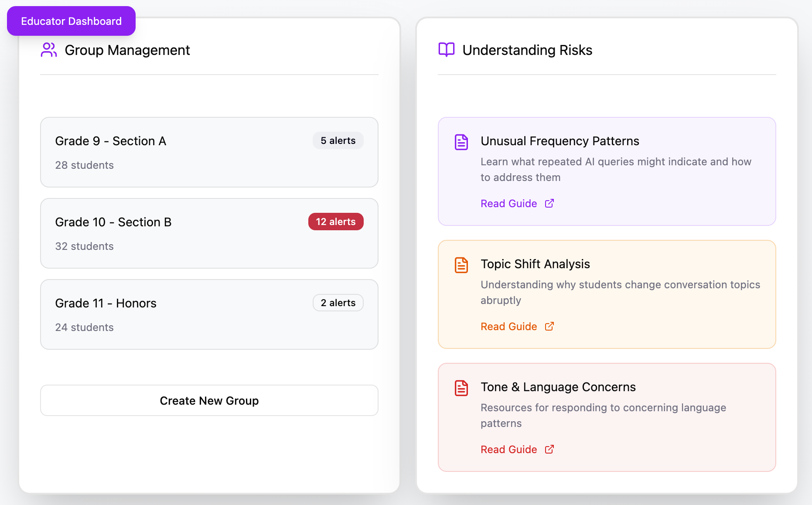The image size is (812, 505).
Task: Open the 2 alerts badge for Grade 11 Honors
Action: click(338, 303)
